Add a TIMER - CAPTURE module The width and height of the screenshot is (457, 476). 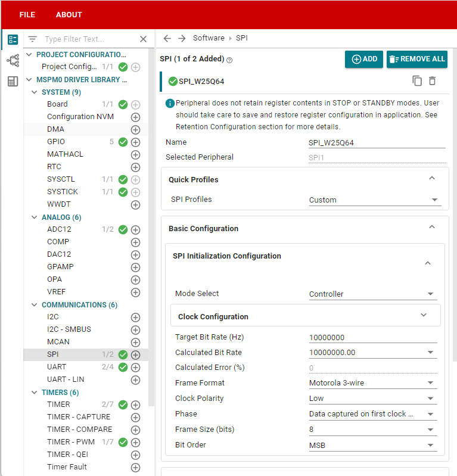(x=135, y=418)
